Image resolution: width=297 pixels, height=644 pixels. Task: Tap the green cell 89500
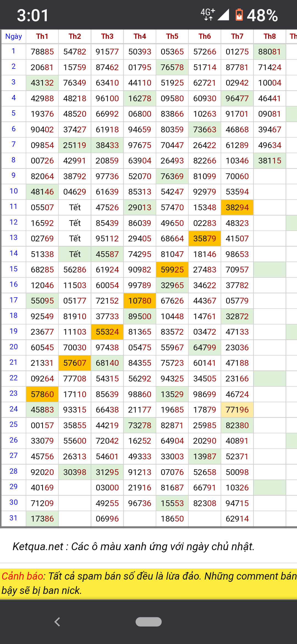tap(140, 316)
